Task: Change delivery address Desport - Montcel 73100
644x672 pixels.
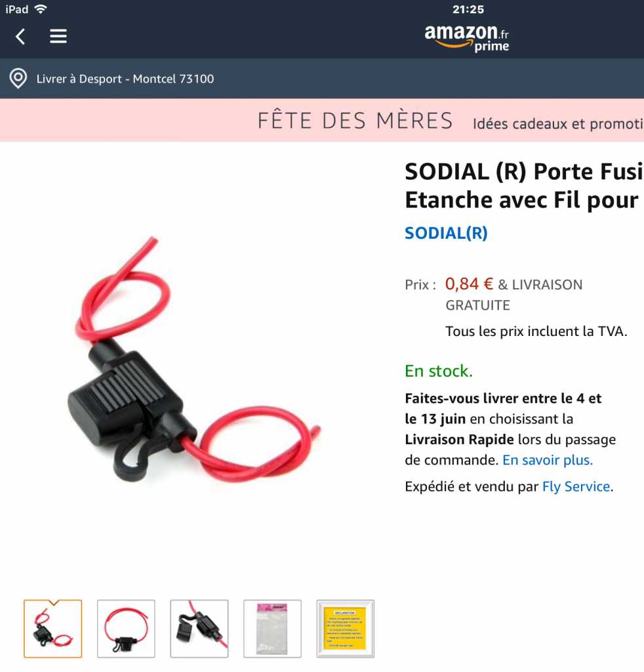Action: pos(125,79)
